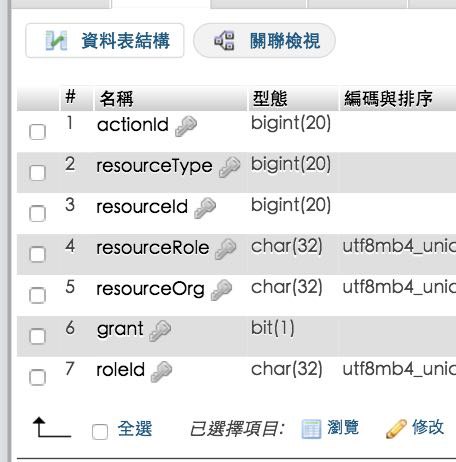Toggle the grant row checkbox
This screenshot has width=456, height=462.
37,336
